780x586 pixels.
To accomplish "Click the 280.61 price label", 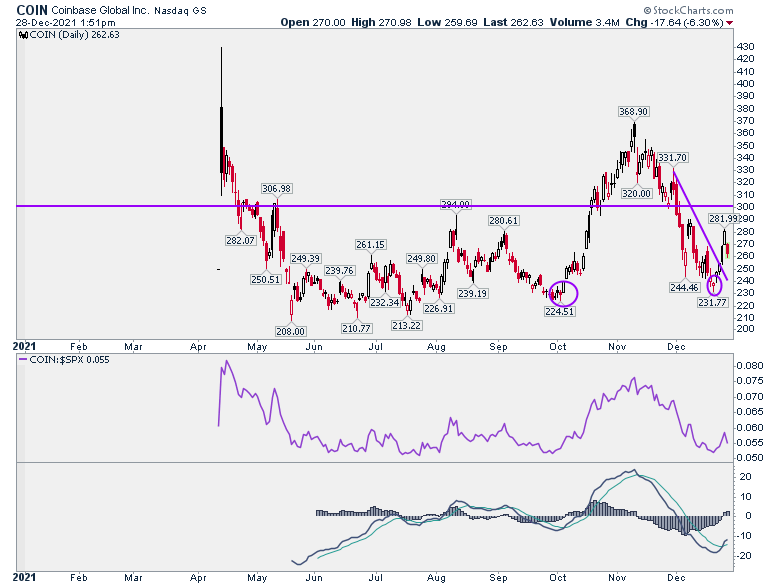I will coord(503,220).
